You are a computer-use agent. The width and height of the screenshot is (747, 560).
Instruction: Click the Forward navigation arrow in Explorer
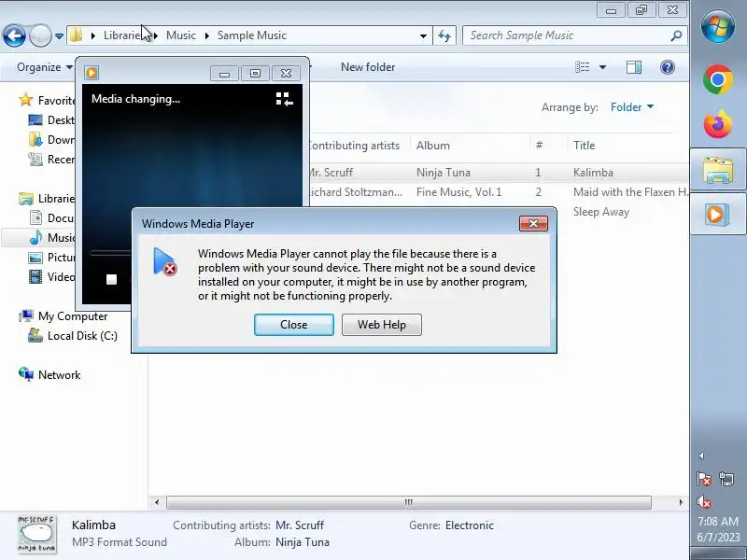tap(40, 35)
